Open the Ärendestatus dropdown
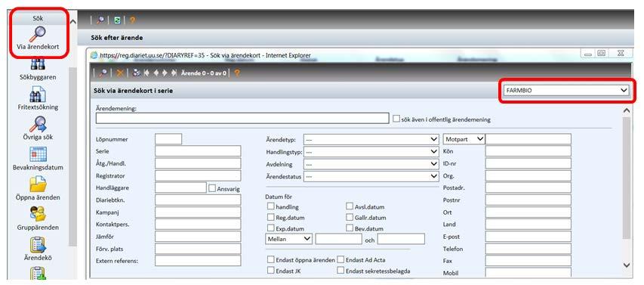Image resolution: width=644 pixels, height=285 pixels. point(371,176)
